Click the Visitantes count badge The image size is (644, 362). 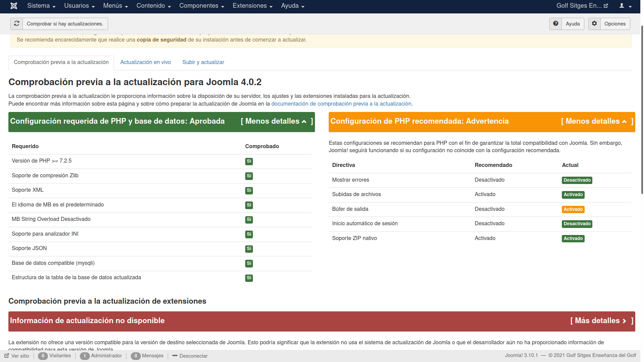(x=43, y=356)
